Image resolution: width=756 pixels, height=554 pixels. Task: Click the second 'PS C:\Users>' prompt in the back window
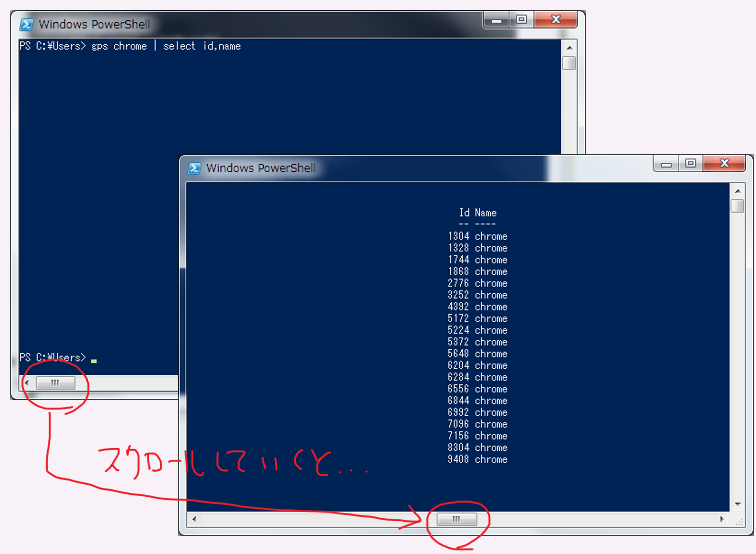(53, 357)
